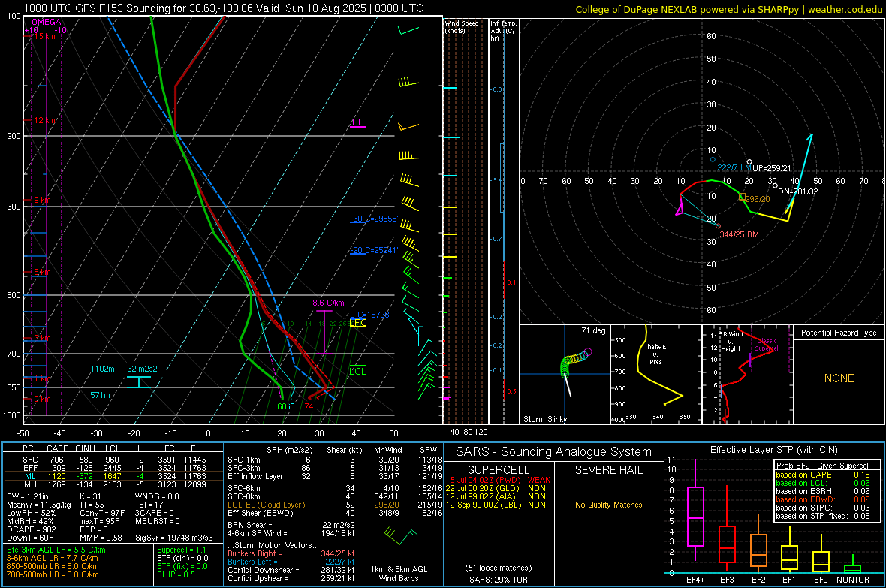Click the No Quality Matches hail text
This screenshot has width=886, height=588.
tap(608, 505)
